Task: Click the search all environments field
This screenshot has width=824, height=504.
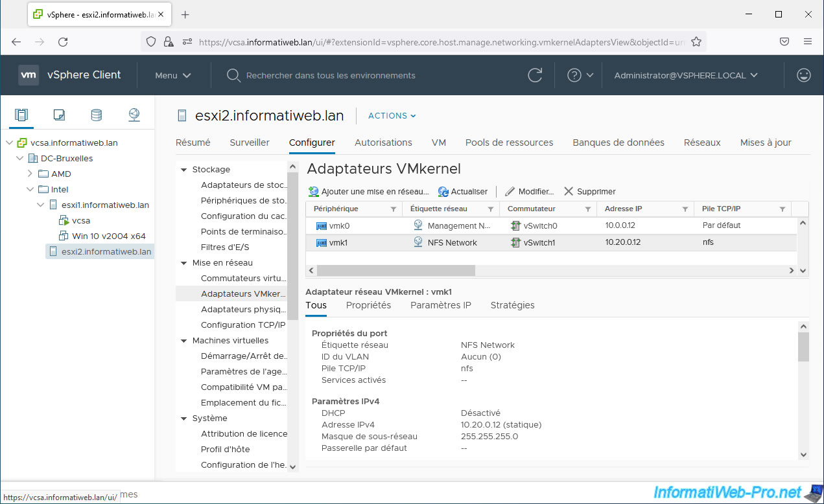Action: click(x=331, y=76)
